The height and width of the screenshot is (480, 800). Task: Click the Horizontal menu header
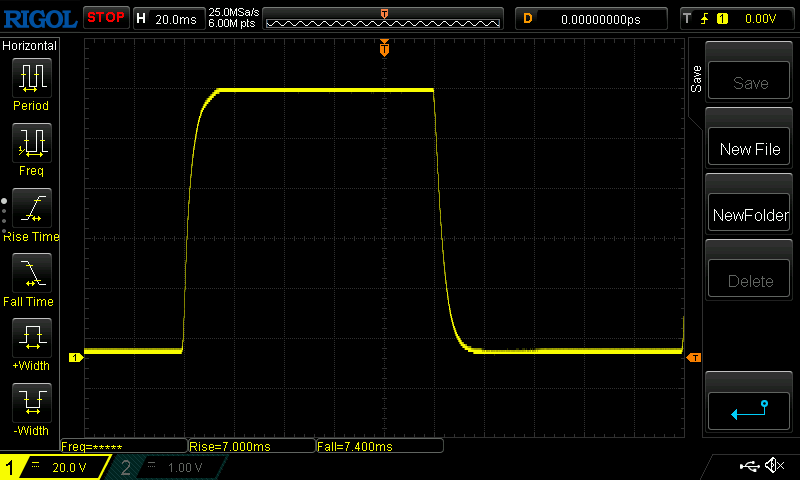(29, 45)
